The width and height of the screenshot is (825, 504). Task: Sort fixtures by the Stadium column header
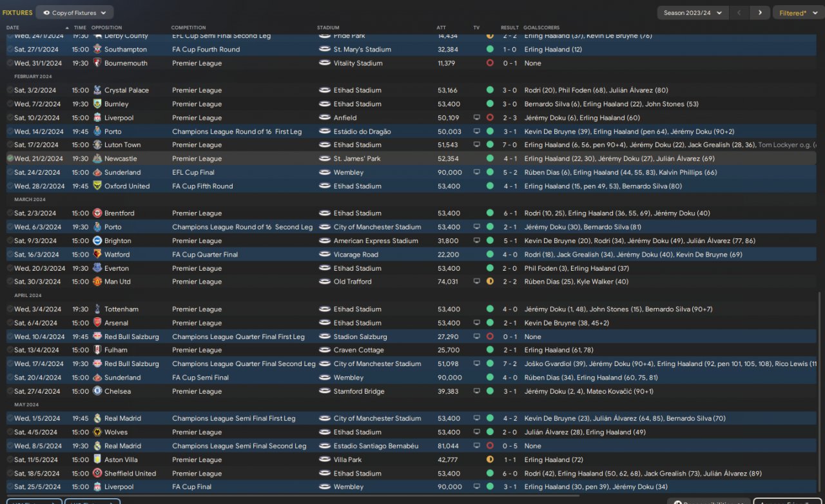(x=328, y=28)
